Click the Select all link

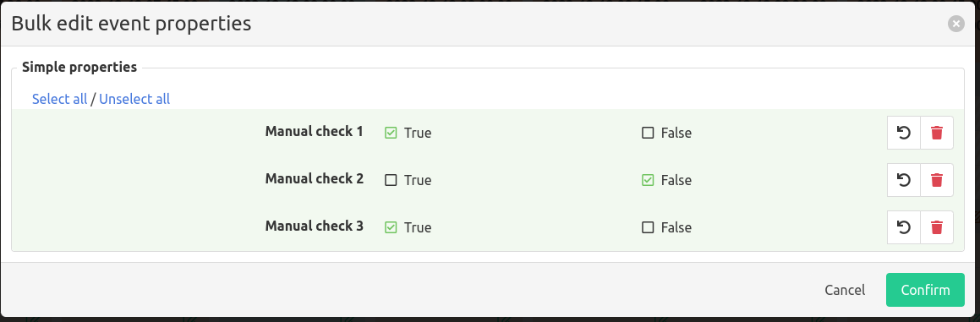[59, 99]
